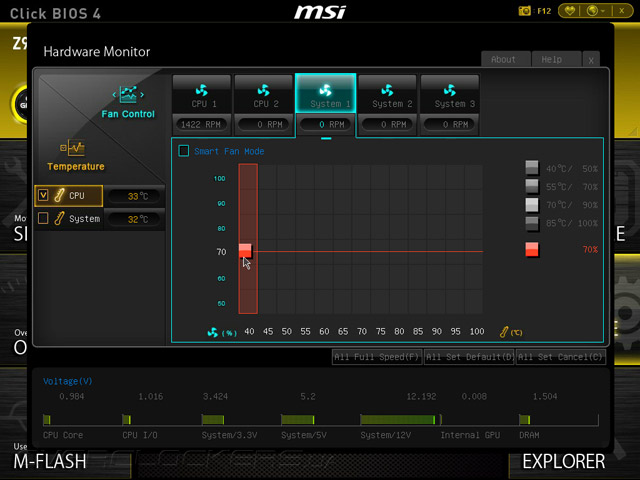Click the heart favorites icon

pos(570,11)
